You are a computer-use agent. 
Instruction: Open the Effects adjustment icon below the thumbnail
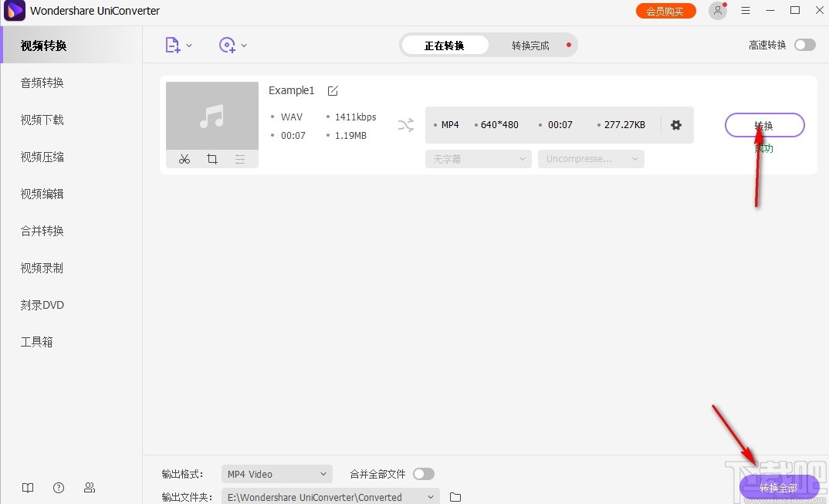tap(240, 159)
